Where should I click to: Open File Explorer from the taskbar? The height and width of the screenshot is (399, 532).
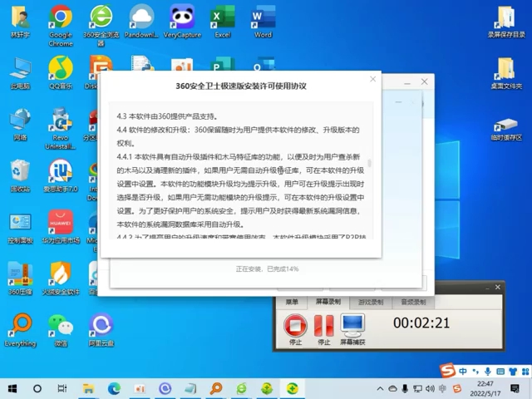click(x=89, y=388)
